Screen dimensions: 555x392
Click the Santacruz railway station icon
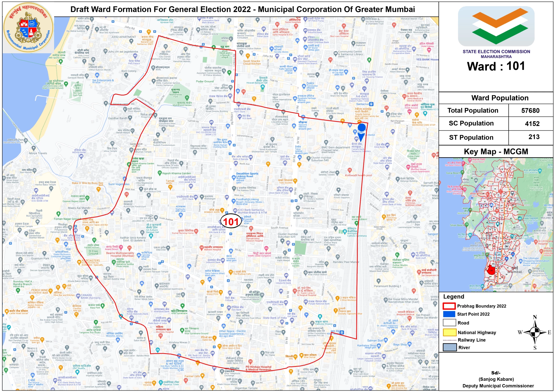coord(371,104)
